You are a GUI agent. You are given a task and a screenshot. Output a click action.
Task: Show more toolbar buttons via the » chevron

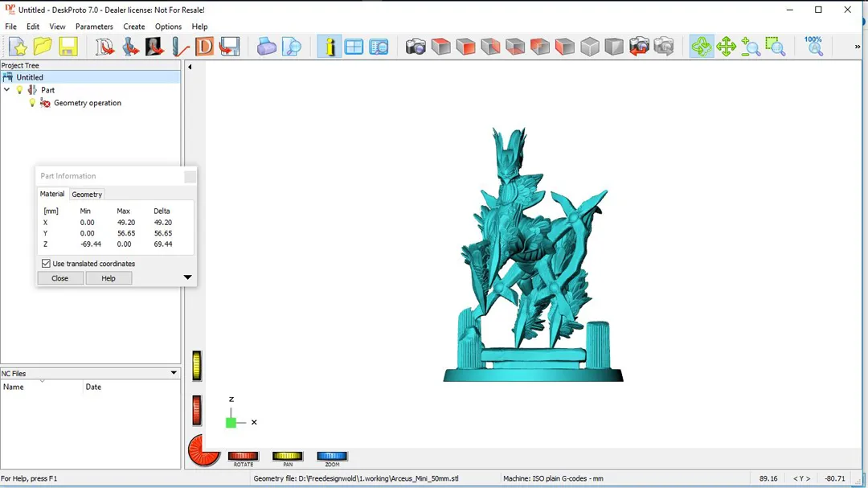857,47
